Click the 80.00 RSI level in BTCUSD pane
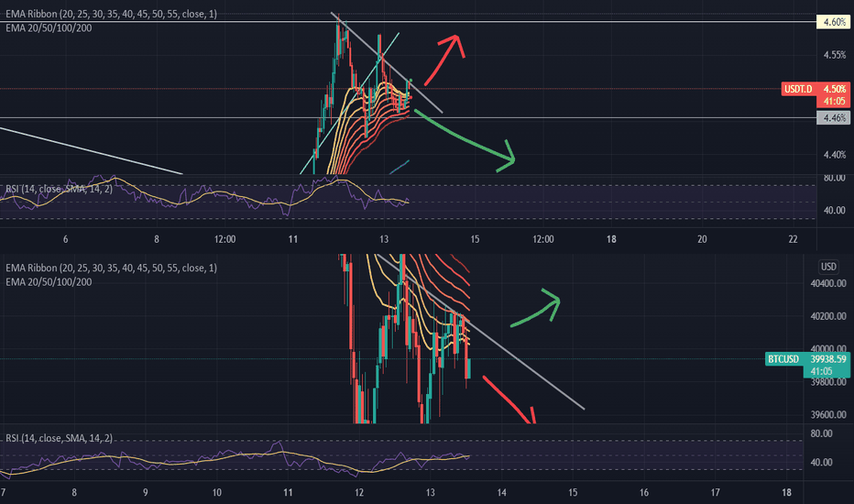The image size is (854, 504). click(x=821, y=433)
